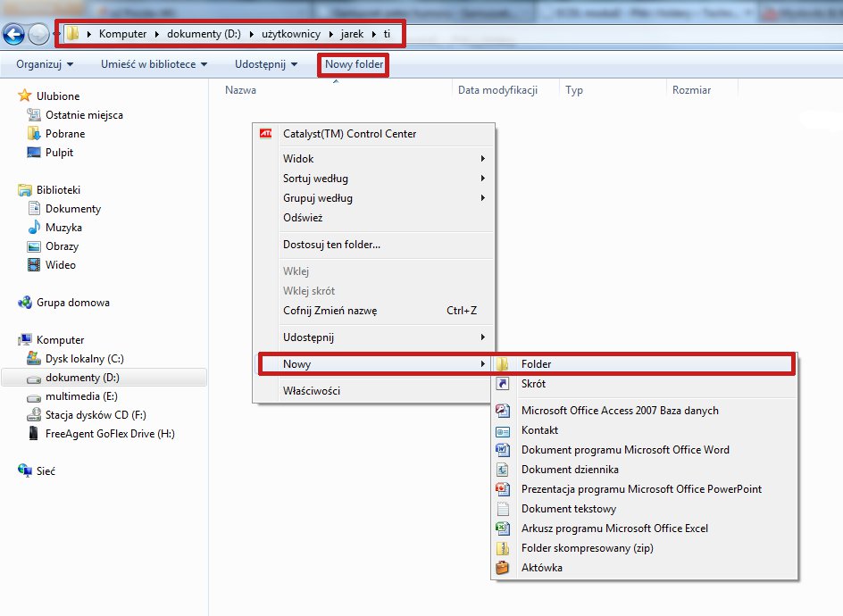Create new Microsoft Office Word document
The height and width of the screenshot is (616, 843).
644,449
